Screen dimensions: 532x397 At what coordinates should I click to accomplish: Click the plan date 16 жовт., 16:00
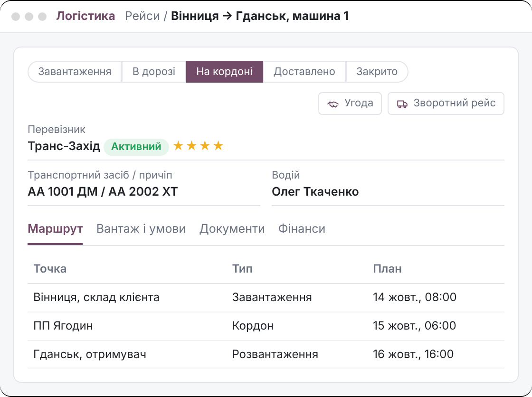413,354
